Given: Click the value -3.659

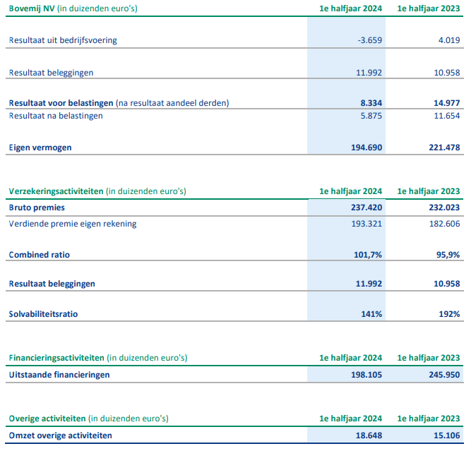Looking at the screenshot, I should click(370, 40).
